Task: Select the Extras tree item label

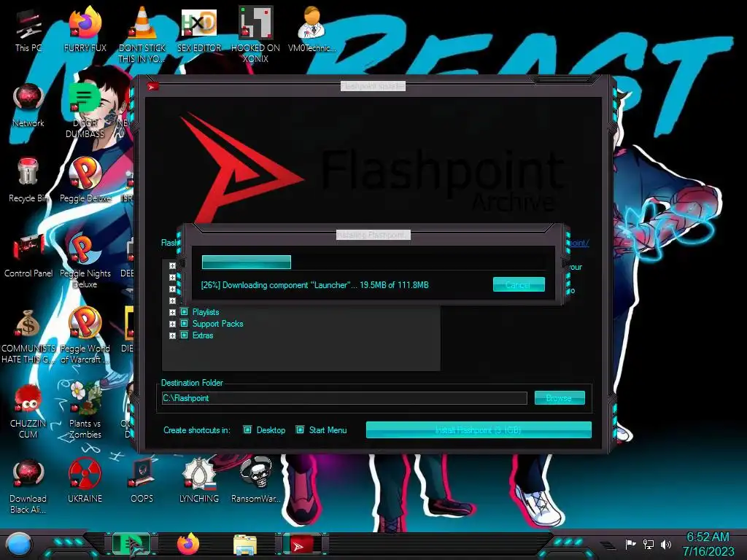Action: tap(203, 335)
